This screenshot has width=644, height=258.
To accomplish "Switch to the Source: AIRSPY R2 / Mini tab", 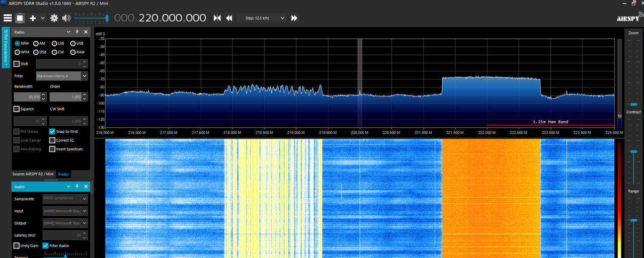I will (x=33, y=174).
